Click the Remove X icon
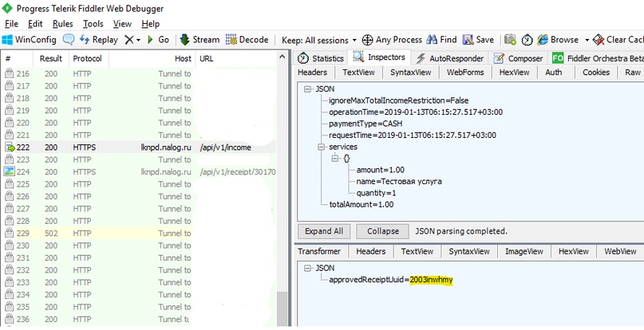Screen dimensions: 644x330 click(x=129, y=40)
